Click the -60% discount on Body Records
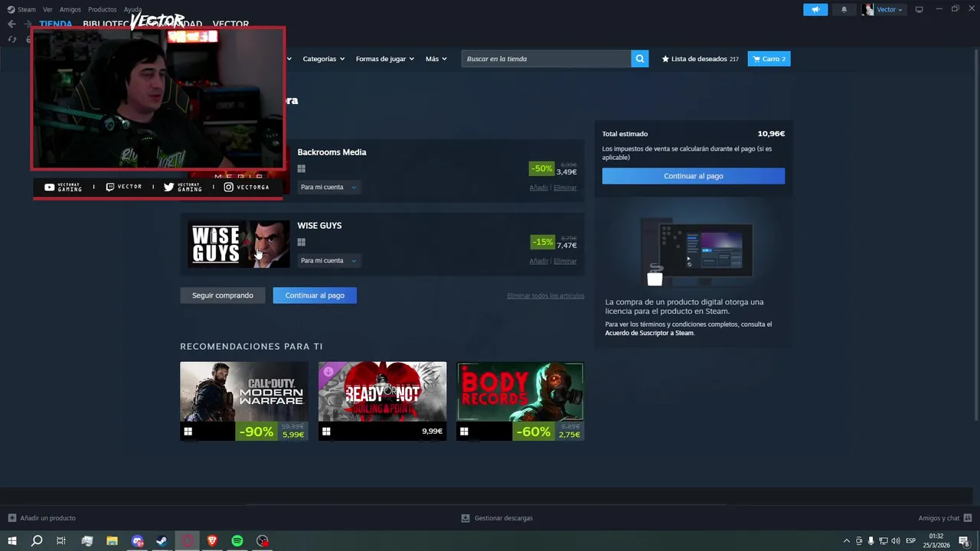980x551 pixels. click(x=533, y=432)
